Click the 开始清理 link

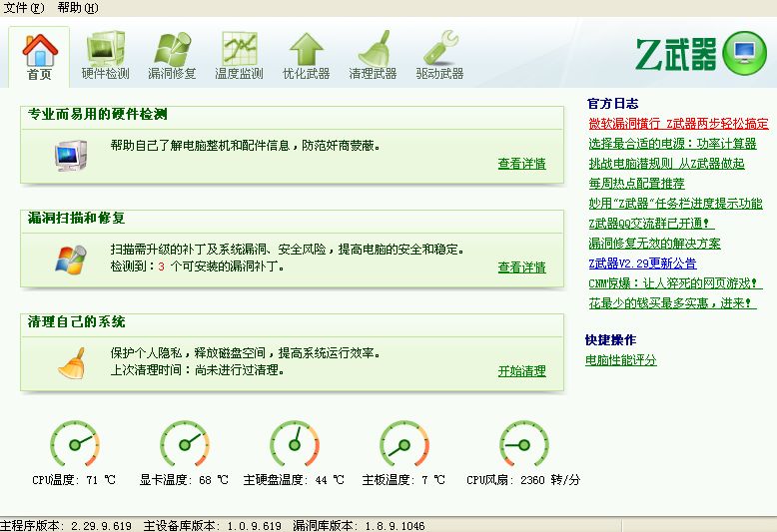tap(521, 371)
